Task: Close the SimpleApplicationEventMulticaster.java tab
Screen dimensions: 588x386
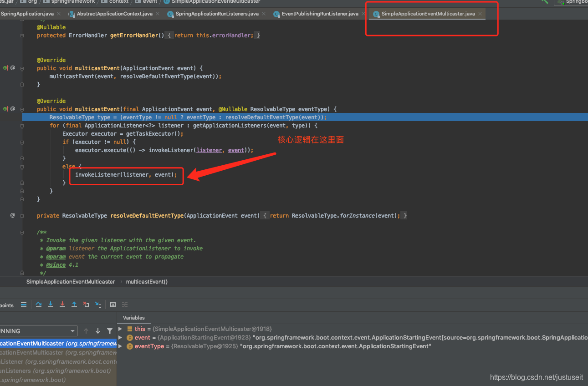Action: (480, 14)
